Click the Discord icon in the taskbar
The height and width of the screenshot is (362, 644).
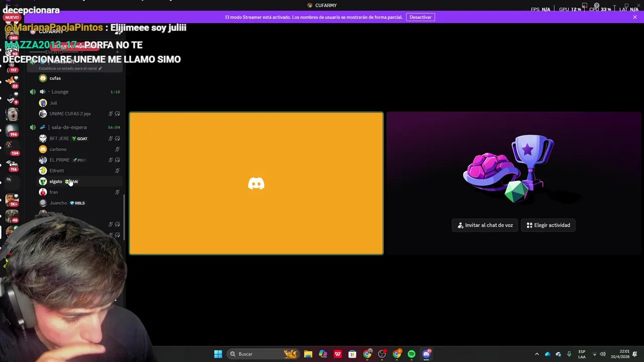pyautogui.click(x=427, y=354)
